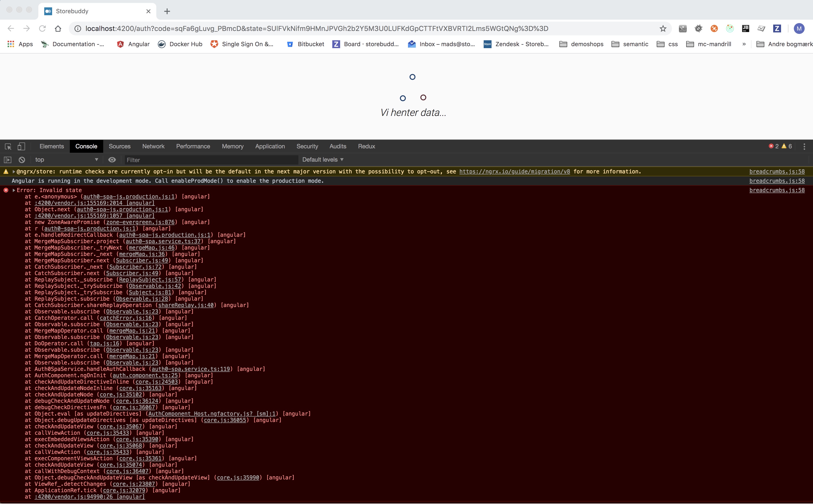813x504 pixels.
Task: Toggle the device toolbar
Action: (x=21, y=146)
